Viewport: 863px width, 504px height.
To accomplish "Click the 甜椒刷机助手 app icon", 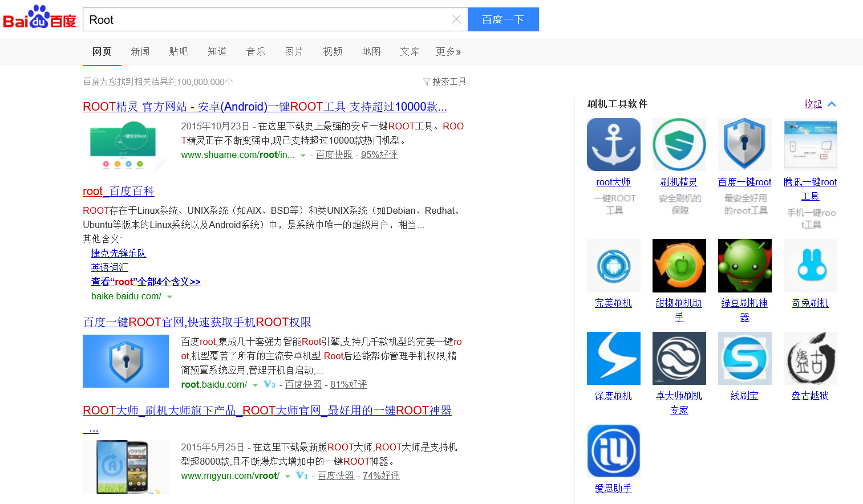I will pos(679,266).
